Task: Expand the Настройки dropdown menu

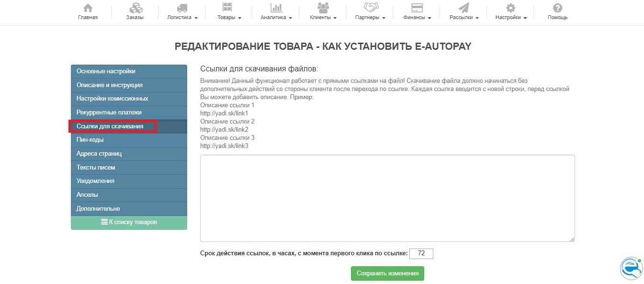Action: (511, 18)
